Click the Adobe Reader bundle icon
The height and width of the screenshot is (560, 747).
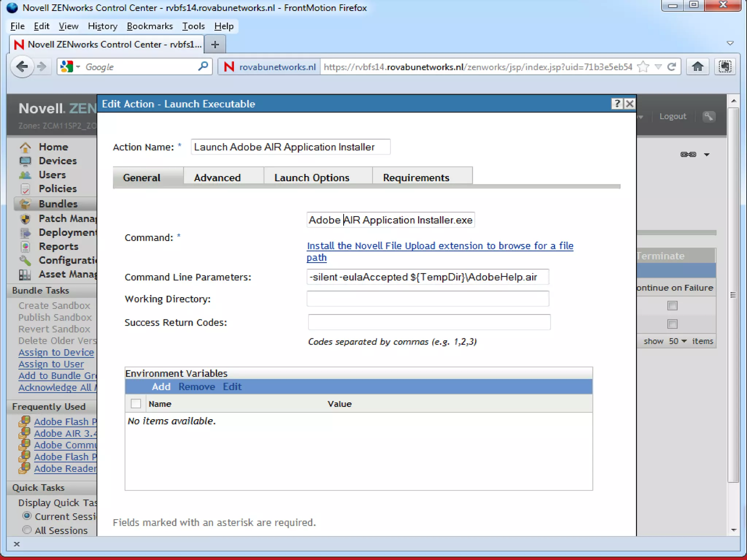point(24,468)
